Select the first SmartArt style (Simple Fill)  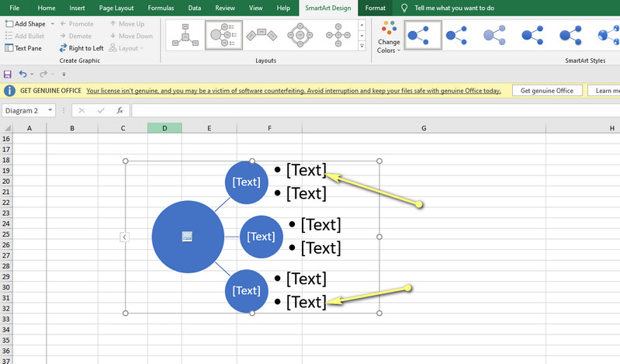[x=423, y=35]
